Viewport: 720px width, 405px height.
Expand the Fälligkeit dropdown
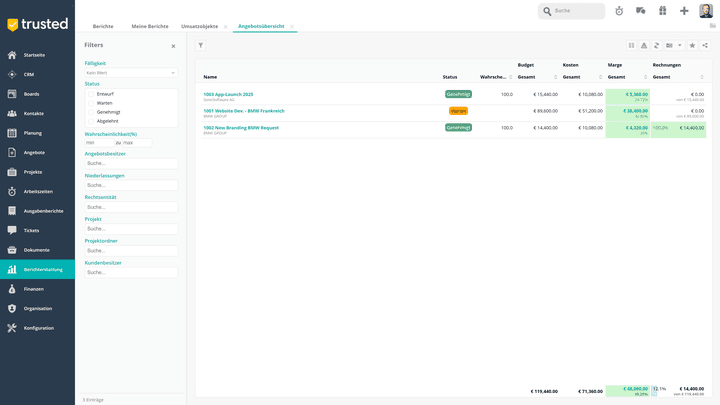tap(131, 73)
